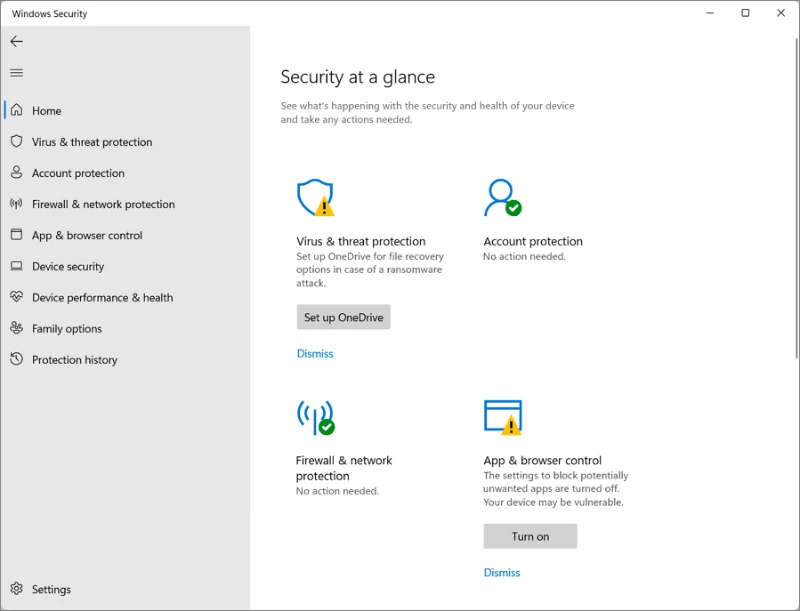The width and height of the screenshot is (800, 611).
Task: Open Firewall & network protection antenna tile
Action: click(x=316, y=418)
